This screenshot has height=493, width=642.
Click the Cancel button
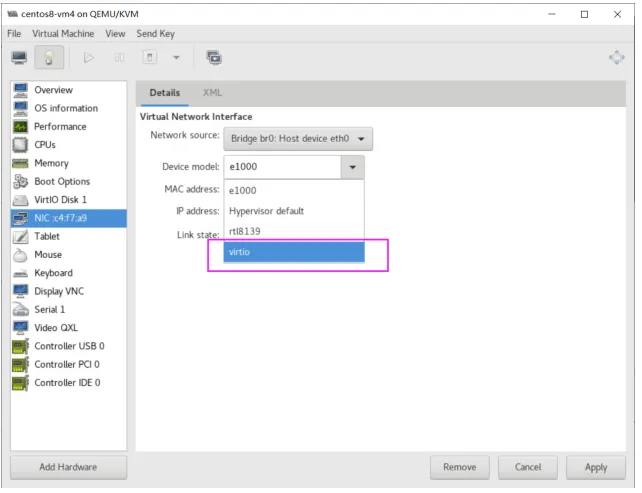[x=528, y=468]
